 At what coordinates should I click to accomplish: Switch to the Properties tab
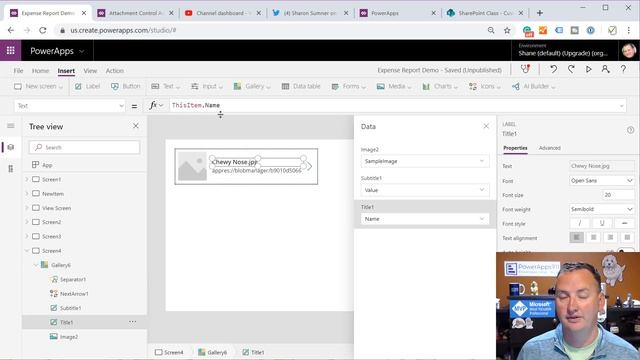click(x=515, y=148)
